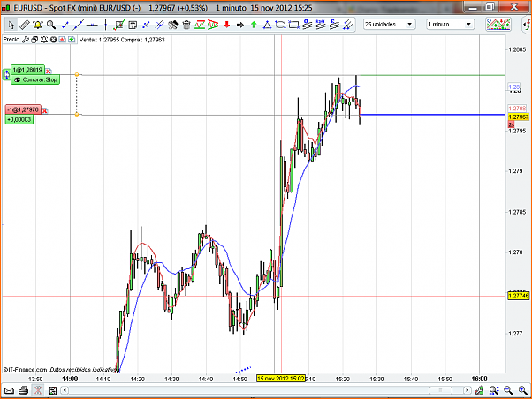The image size is (532, 399).
Task: Click the horizontal scrollbar thumb
Action: click(440, 390)
